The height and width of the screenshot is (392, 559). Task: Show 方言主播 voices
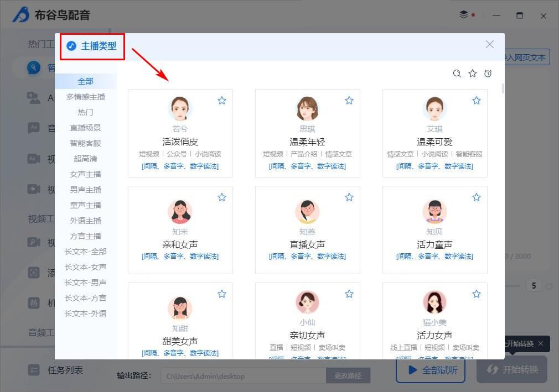pyautogui.click(x=86, y=236)
